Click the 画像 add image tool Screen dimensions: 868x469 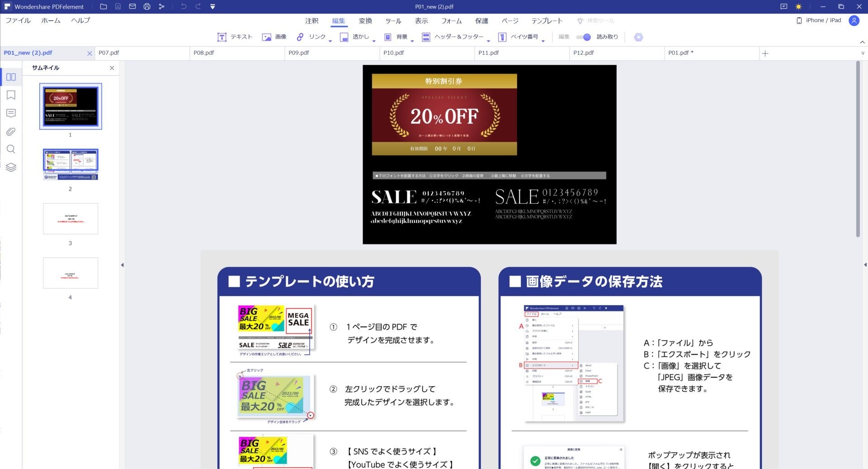click(274, 37)
